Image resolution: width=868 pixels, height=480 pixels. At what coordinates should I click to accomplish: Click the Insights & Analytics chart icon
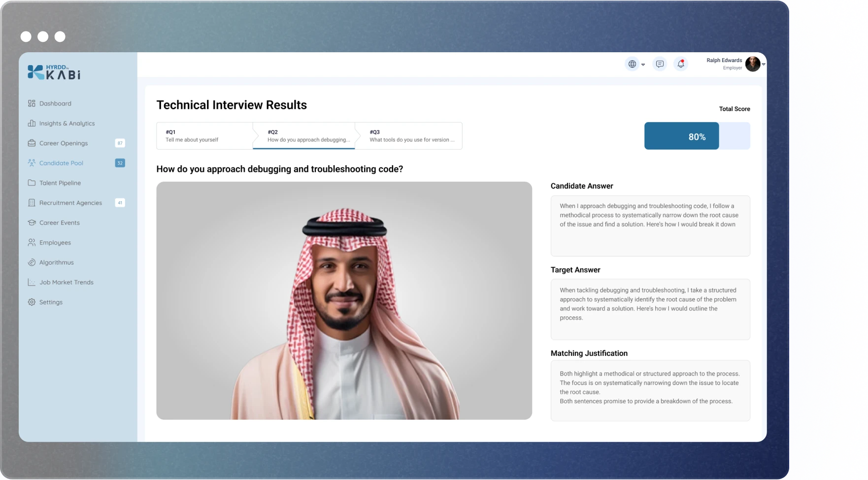(32, 123)
